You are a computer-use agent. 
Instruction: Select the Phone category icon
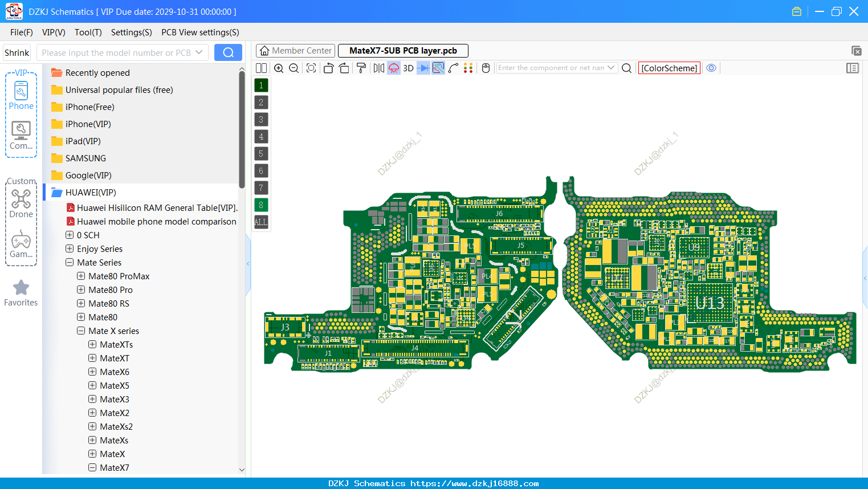click(x=21, y=95)
